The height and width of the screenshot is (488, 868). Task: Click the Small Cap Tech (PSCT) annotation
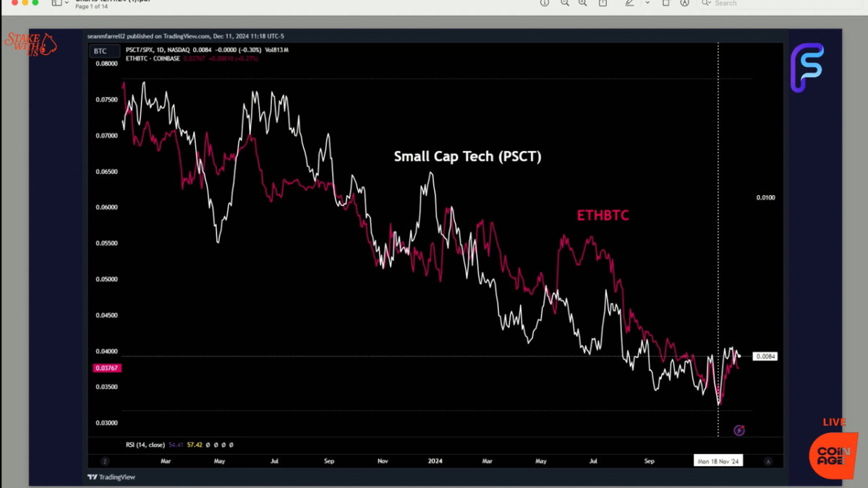click(467, 156)
